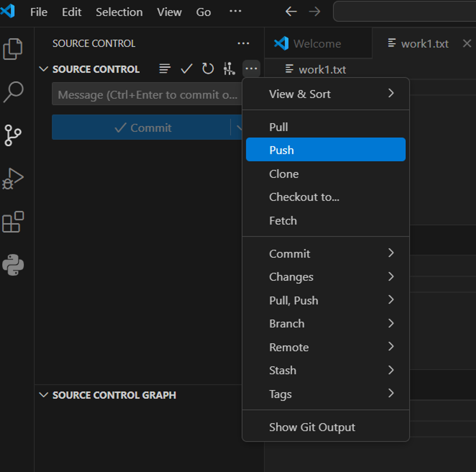The width and height of the screenshot is (476, 472).
Task: Select Push from the menu
Action: tap(326, 150)
